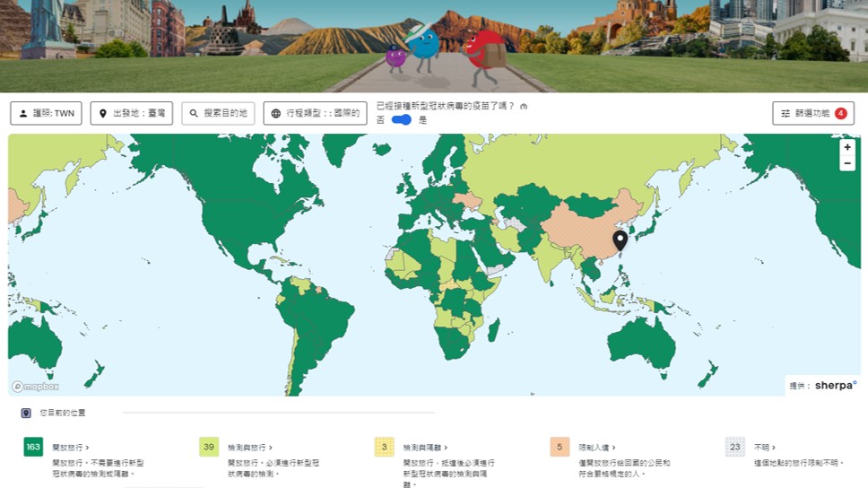Expand the 檢測與旅行 category
The width and height of the screenshot is (868, 488).
pyautogui.click(x=249, y=447)
